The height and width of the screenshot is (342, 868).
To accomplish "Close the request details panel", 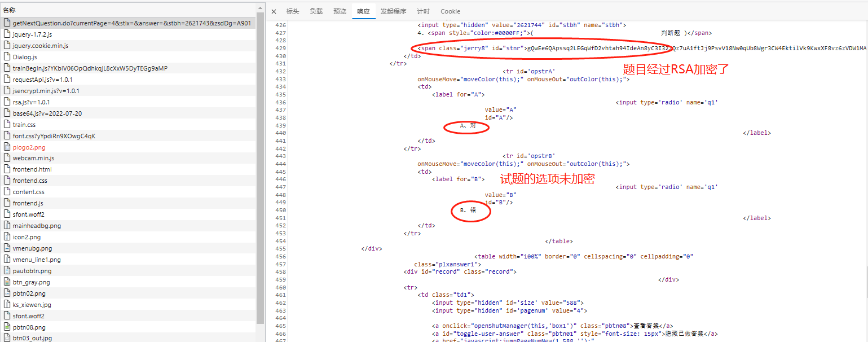I will [x=274, y=11].
